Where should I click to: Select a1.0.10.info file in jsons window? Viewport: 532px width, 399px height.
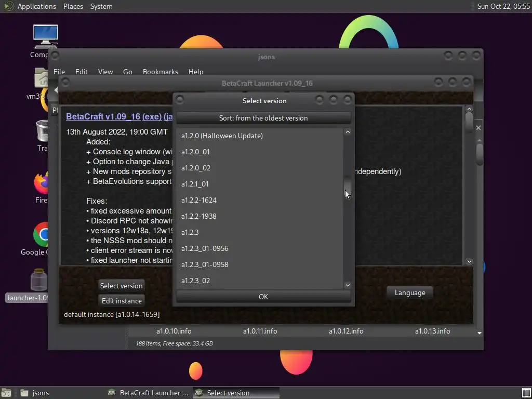(x=174, y=331)
